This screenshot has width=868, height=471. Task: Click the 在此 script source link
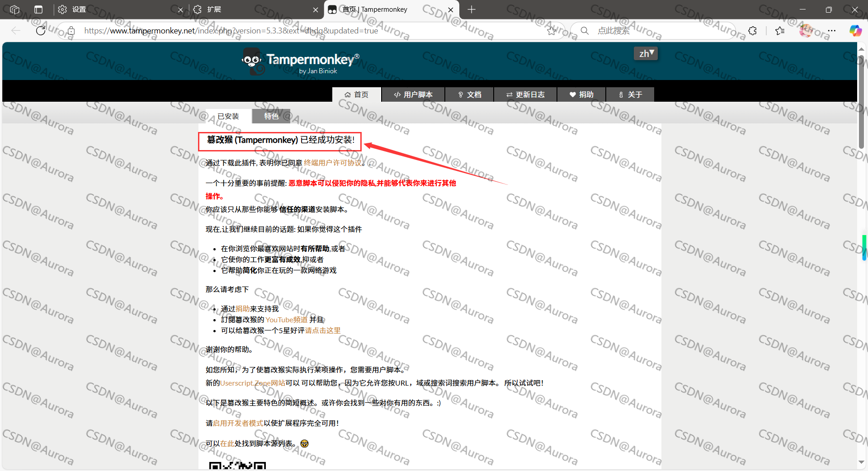[227, 443]
